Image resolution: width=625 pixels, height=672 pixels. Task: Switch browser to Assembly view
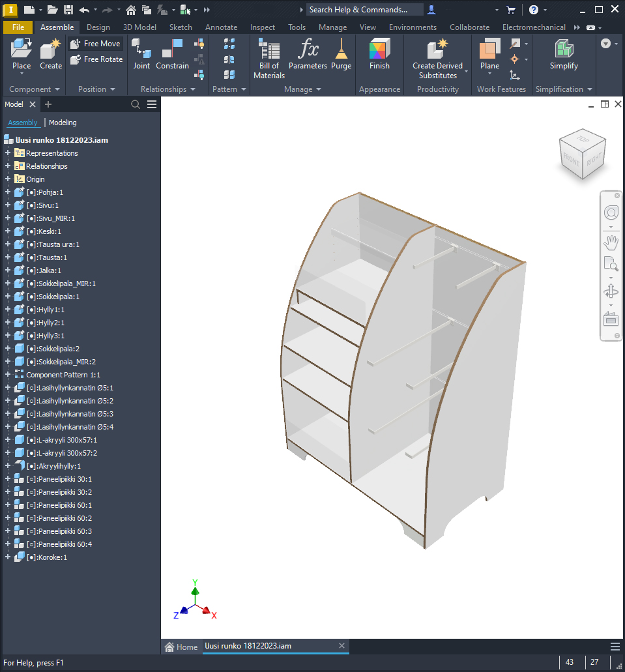(x=23, y=123)
